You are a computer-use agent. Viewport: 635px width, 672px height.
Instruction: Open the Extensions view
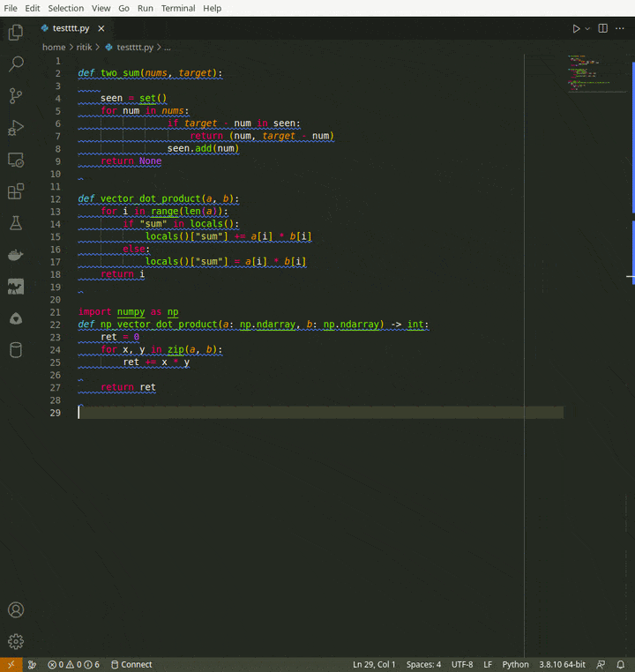(x=16, y=191)
